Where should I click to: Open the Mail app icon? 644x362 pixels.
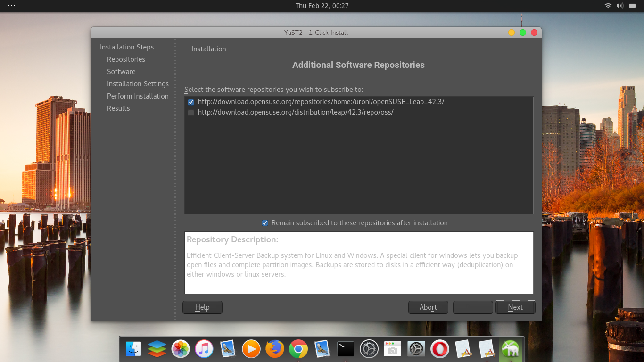click(228, 349)
